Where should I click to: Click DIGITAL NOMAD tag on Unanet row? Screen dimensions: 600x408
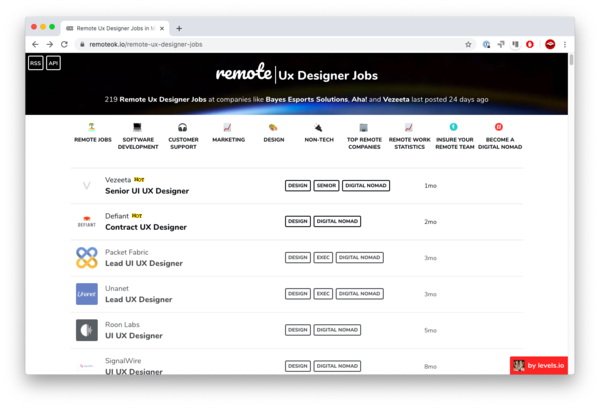pyautogui.click(x=359, y=294)
